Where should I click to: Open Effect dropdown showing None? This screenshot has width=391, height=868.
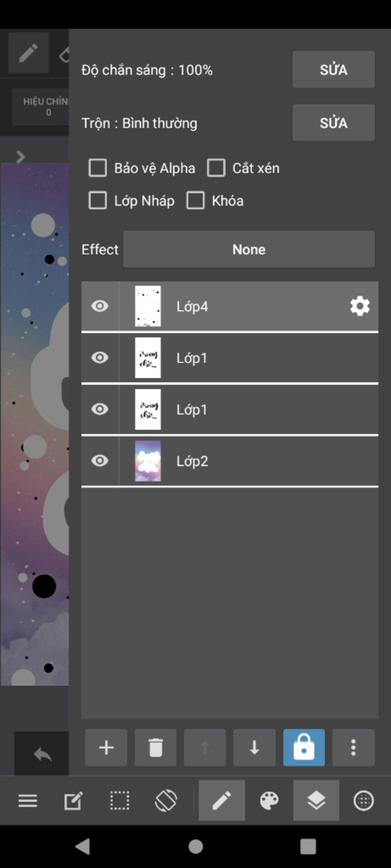point(249,249)
